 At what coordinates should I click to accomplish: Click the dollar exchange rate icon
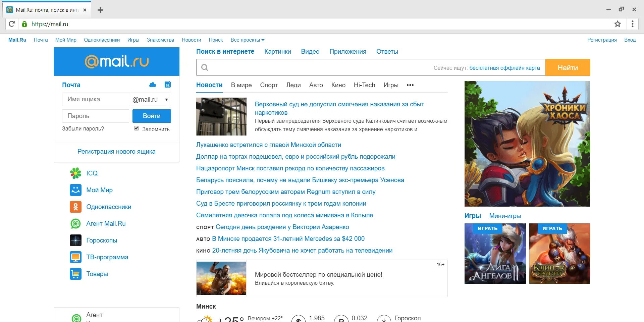[x=299, y=319]
